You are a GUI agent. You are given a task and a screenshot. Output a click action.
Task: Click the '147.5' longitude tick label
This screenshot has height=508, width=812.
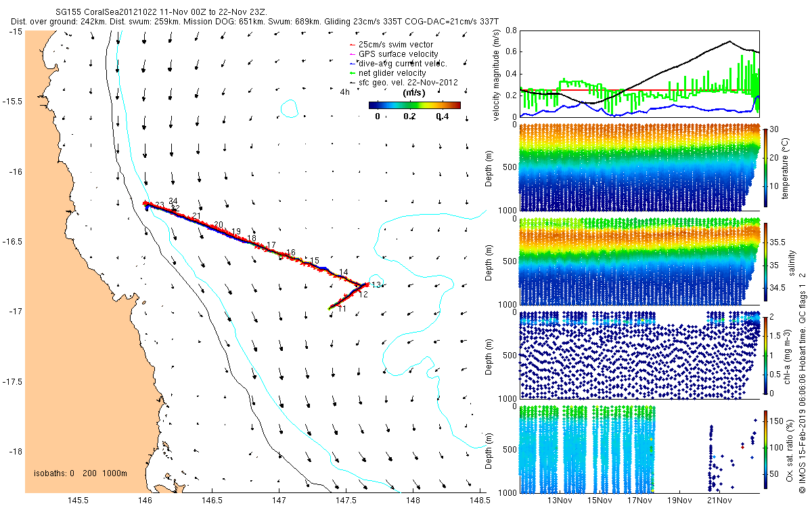[x=346, y=501]
